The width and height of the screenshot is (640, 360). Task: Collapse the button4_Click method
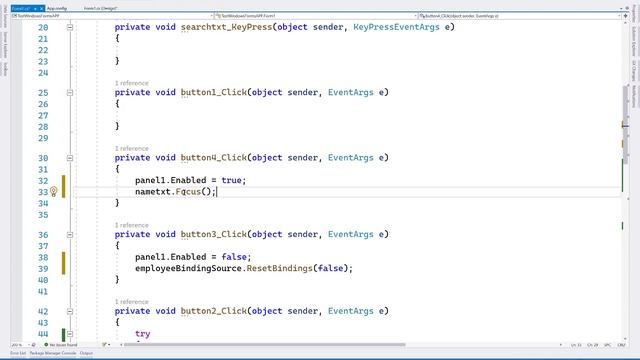pos(70,158)
